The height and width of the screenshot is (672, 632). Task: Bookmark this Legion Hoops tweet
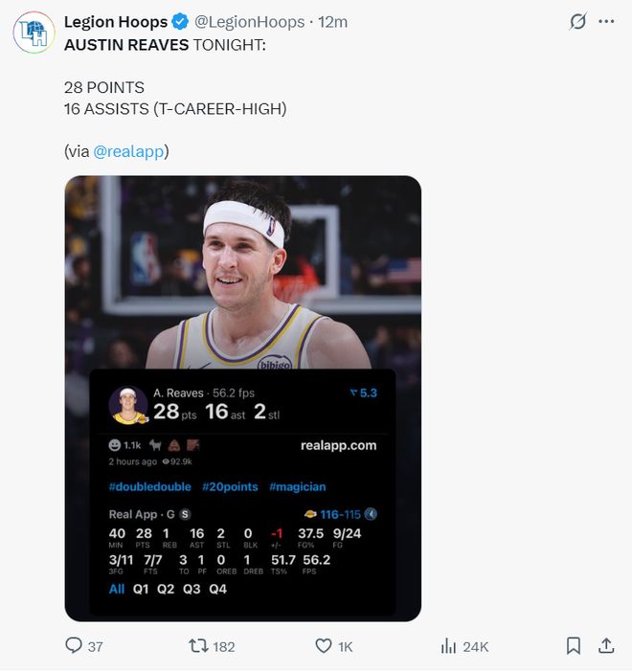[x=573, y=646]
